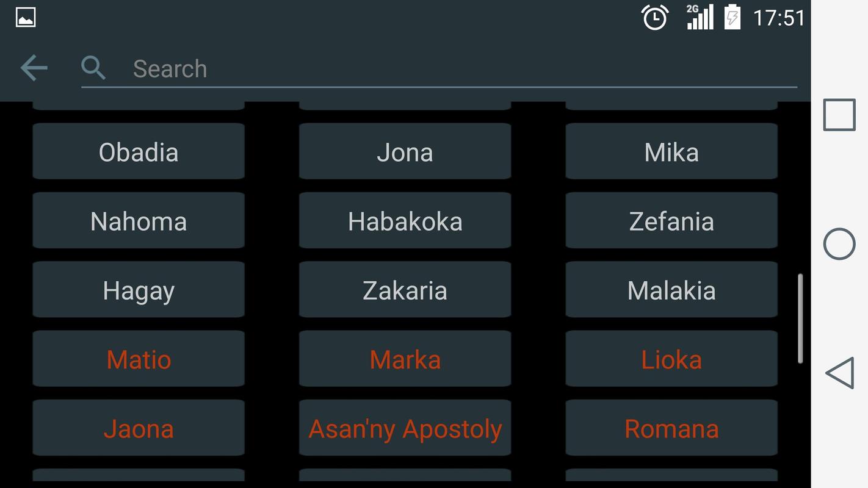This screenshot has width=868, height=488.
Task: Open the book Obadia
Action: 139,152
